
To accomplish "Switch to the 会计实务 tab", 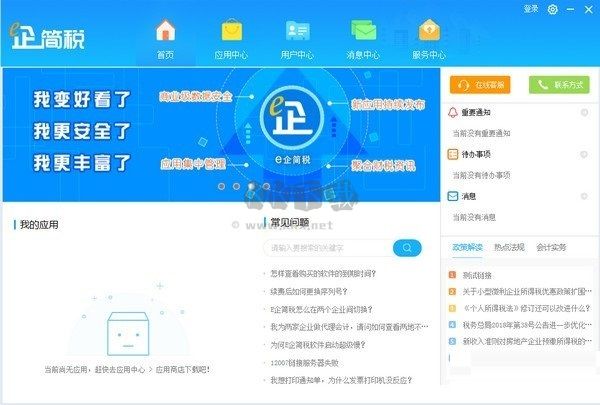I will pyautogui.click(x=551, y=247).
